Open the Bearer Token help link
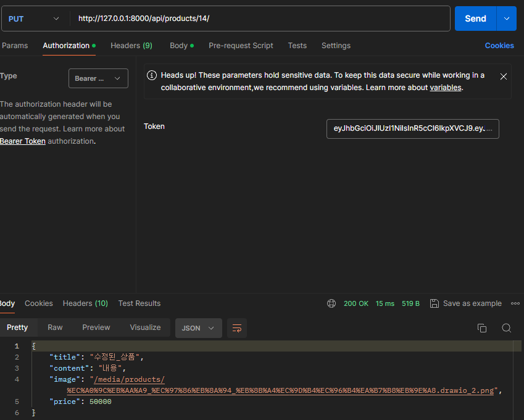The width and height of the screenshot is (524, 420). coord(23,141)
